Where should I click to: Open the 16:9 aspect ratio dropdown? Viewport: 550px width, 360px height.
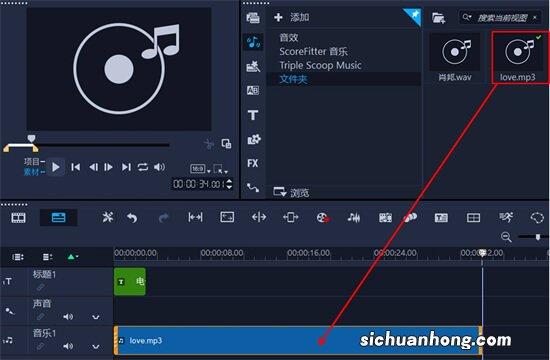click(200, 169)
